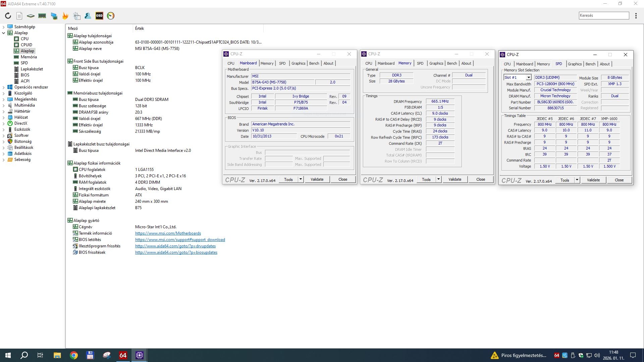Click the gauge SensorPanel icon
644x362 pixels.
(x=111, y=16)
